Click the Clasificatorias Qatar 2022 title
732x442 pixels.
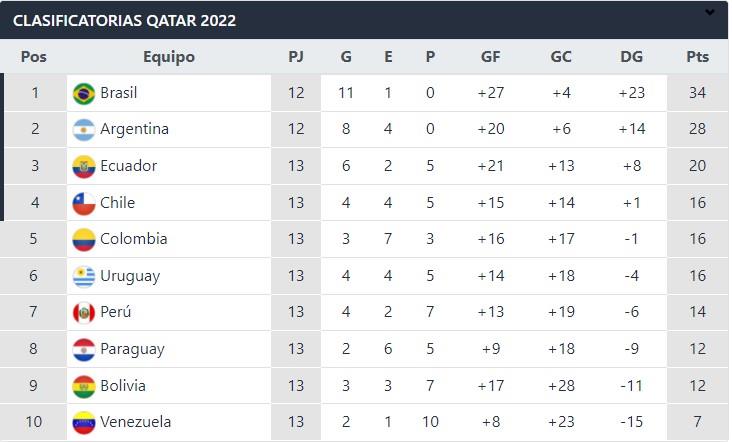[x=124, y=20]
